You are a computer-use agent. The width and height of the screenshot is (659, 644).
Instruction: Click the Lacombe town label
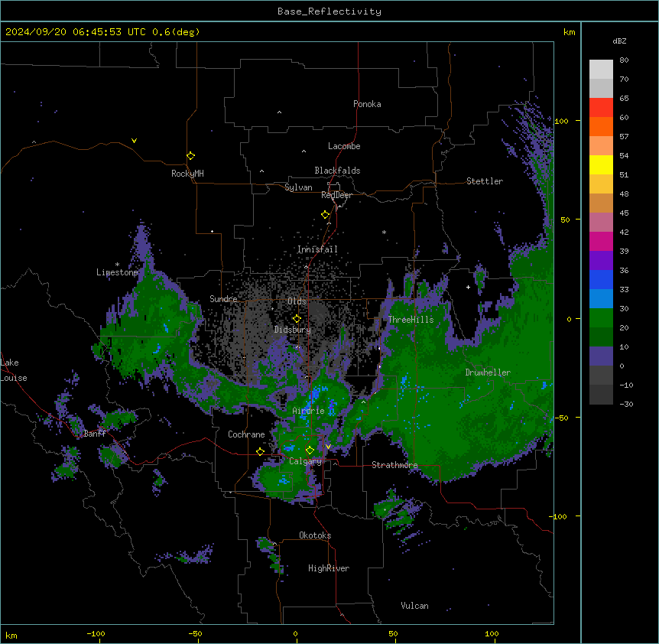coord(344,146)
